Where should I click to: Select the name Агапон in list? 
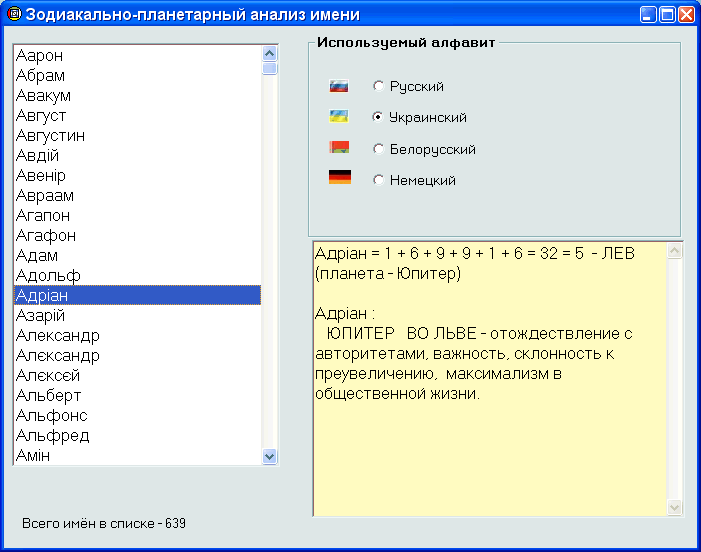pyautogui.click(x=137, y=215)
